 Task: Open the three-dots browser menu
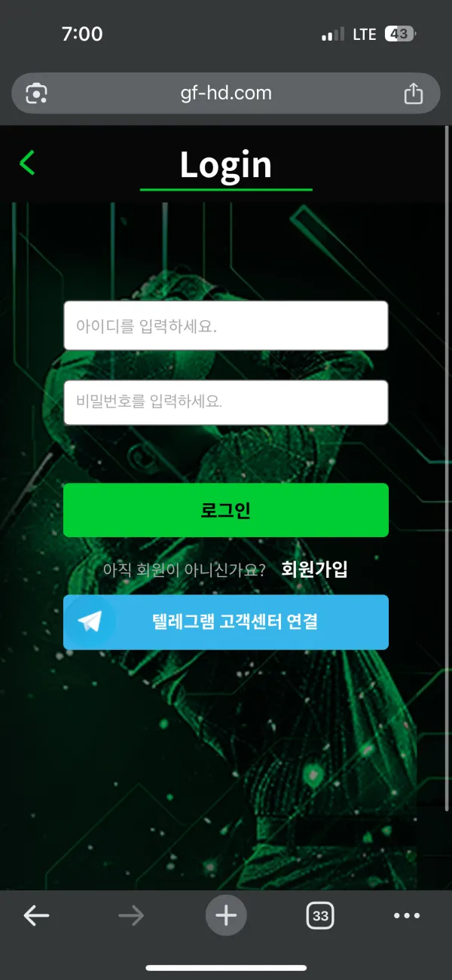(407, 916)
